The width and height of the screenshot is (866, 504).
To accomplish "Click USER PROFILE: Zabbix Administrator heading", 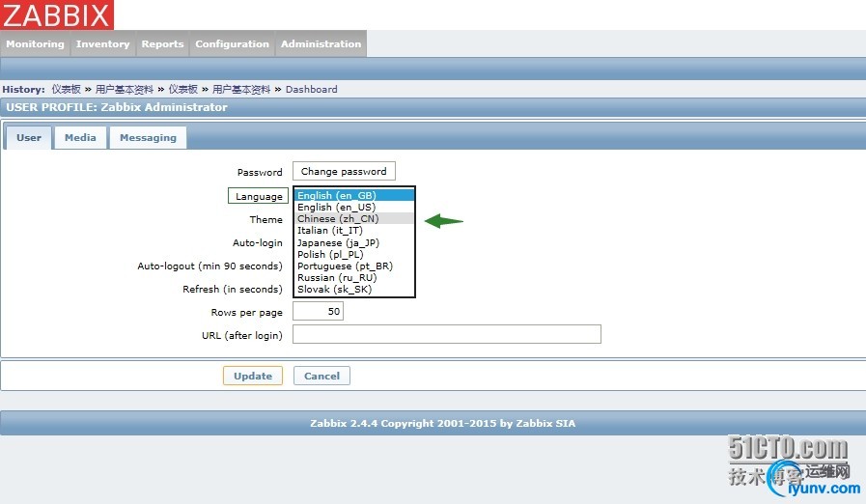I will point(117,107).
